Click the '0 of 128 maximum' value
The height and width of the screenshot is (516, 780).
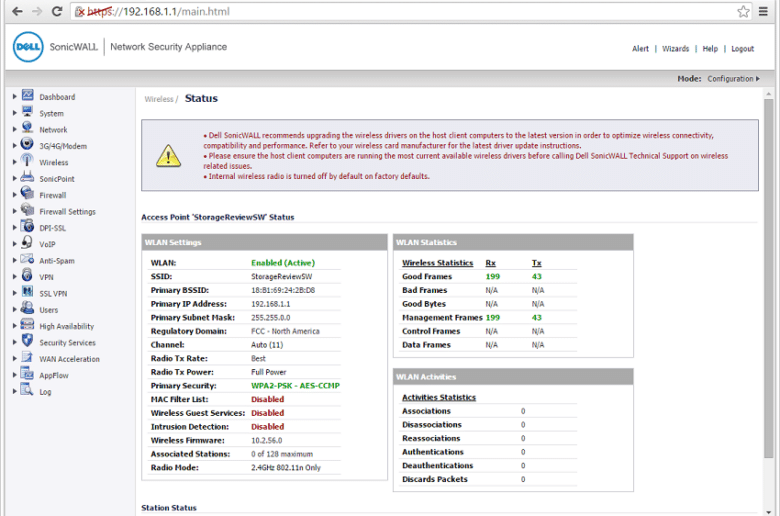pyautogui.click(x=282, y=454)
